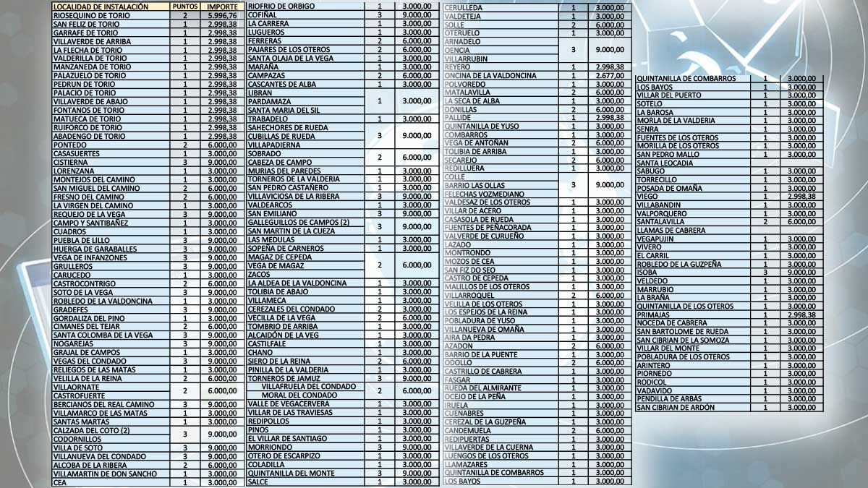
Task: Select the 'VILLAMECA' locality name
Action: (x=268, y=300)
